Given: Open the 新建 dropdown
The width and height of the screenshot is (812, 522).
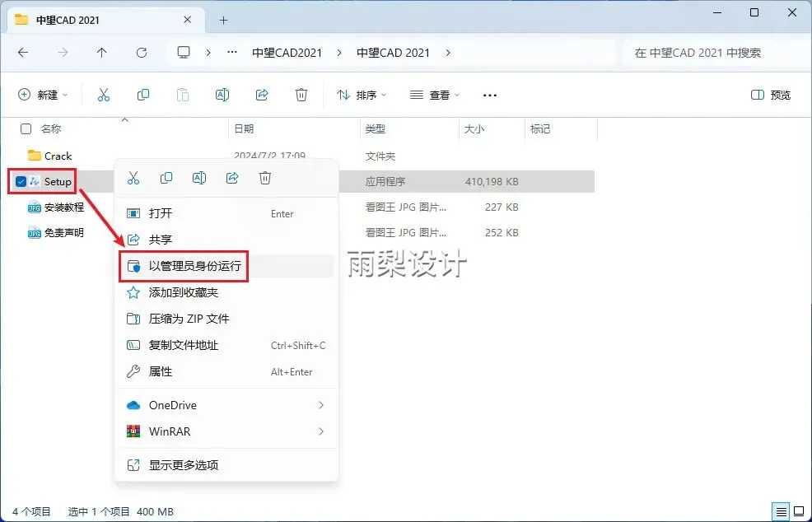Looking at the screenshot, I should (43, 95).
